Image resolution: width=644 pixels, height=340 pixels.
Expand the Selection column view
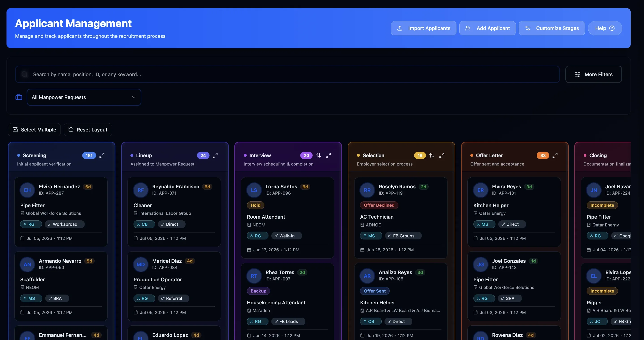pyautogui.click(x=442, y=155)
